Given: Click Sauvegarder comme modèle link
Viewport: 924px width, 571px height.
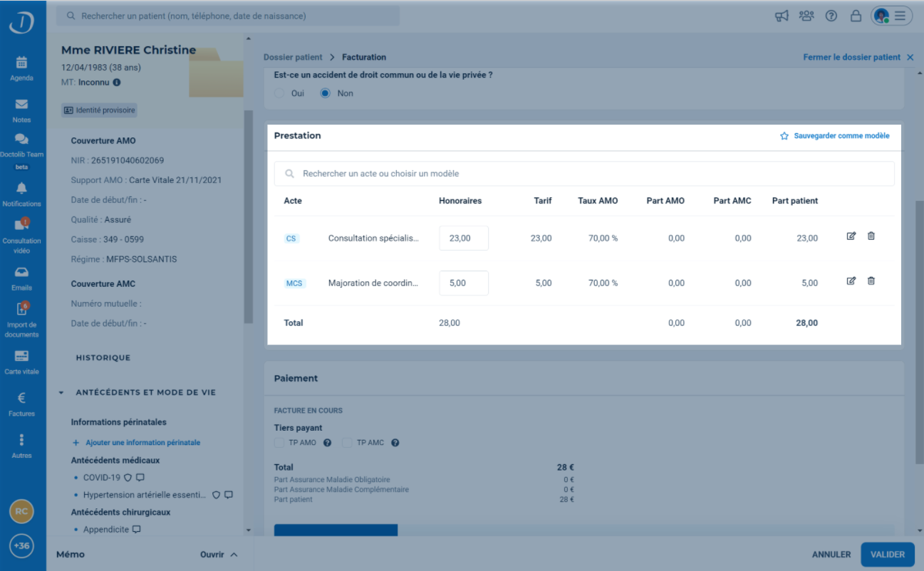Looking at the screenshot, I should pos(835,136).
